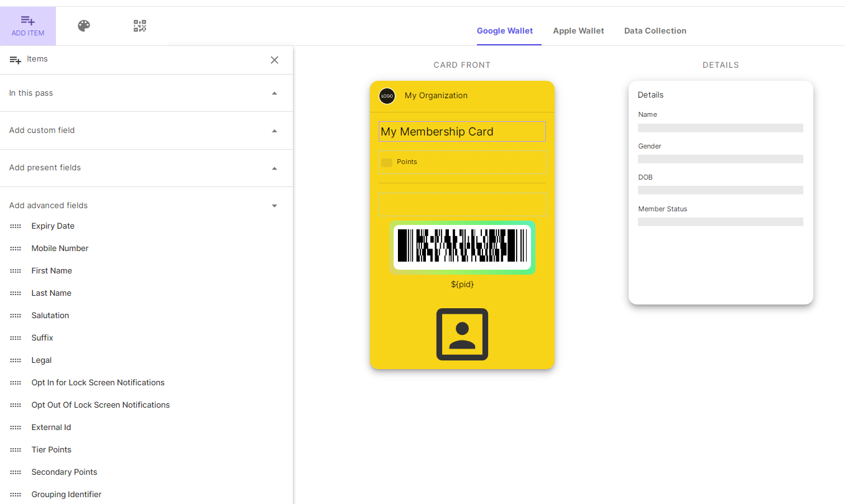The height and width of the screenshot is (504, 845).
Task: Grab the drag handle for Expiry Date
Action: coord(16,226)
